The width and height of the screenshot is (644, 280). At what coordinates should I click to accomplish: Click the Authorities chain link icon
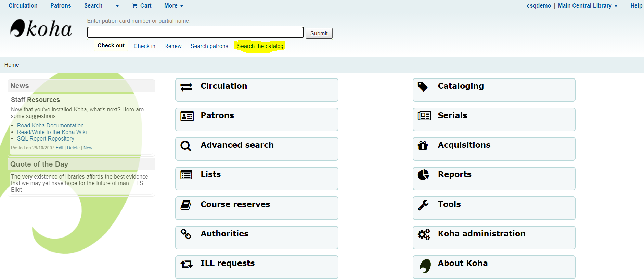pos(186,234)
